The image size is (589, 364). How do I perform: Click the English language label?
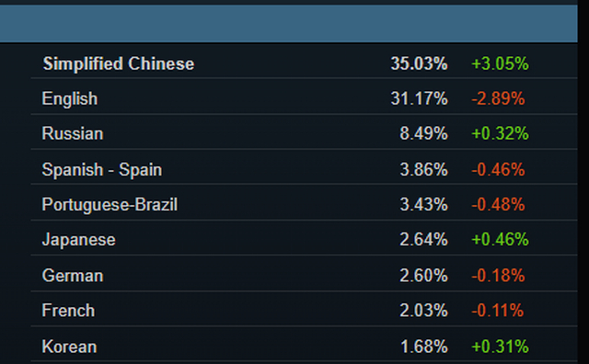tap(70, 99)
